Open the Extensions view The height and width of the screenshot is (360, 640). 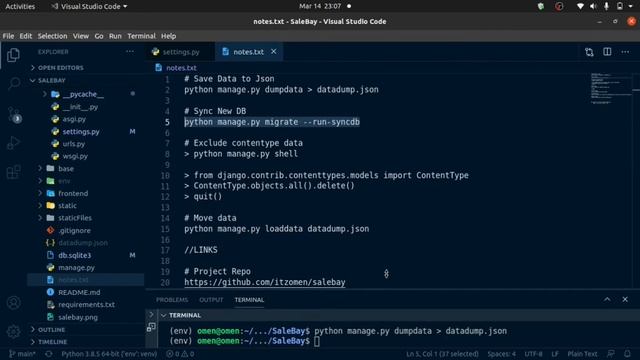[x=13, y=172]
